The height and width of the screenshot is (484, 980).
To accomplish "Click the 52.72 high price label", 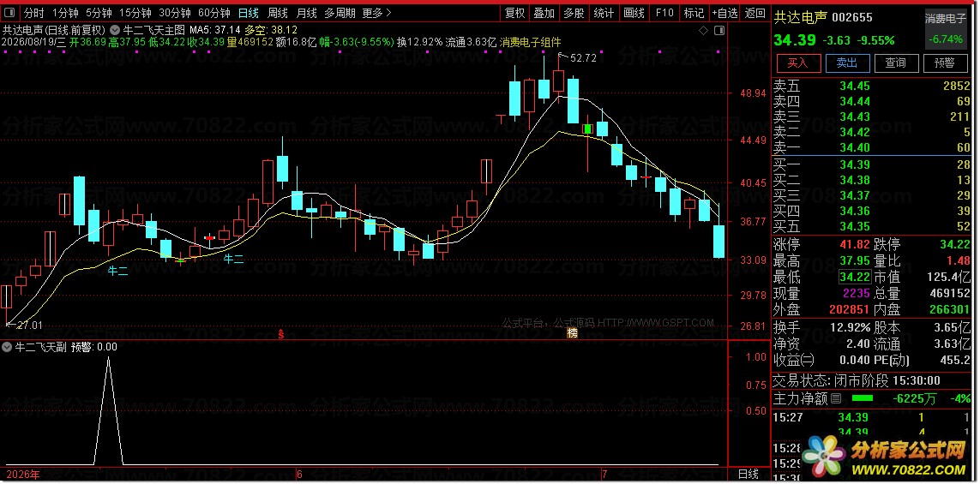I will coord(583,58).
